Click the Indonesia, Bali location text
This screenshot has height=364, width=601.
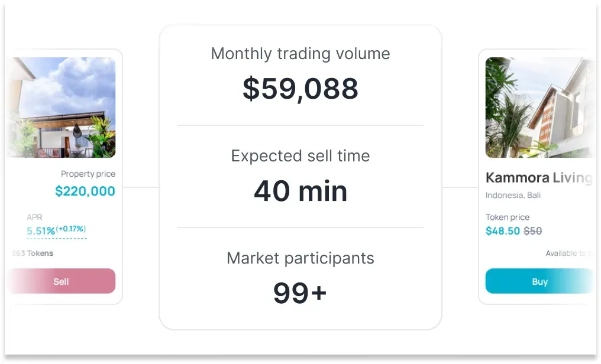[x=513, y=196]
